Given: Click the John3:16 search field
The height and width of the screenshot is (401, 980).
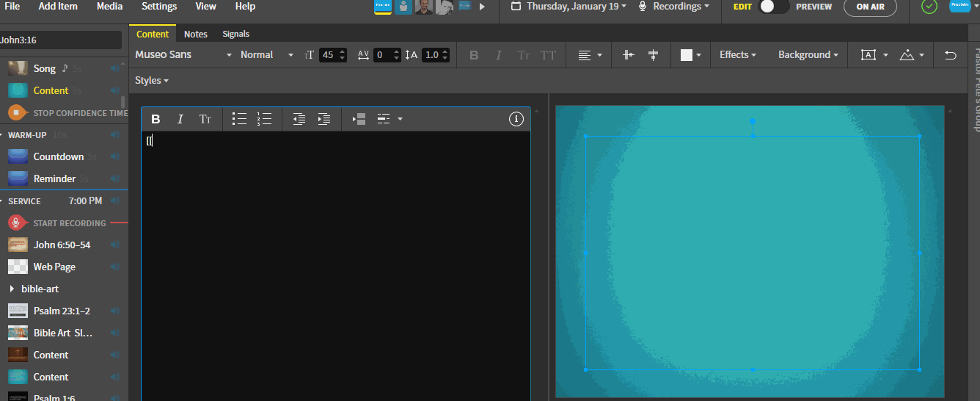Looking at the screenshot, I should pos(61,40).
